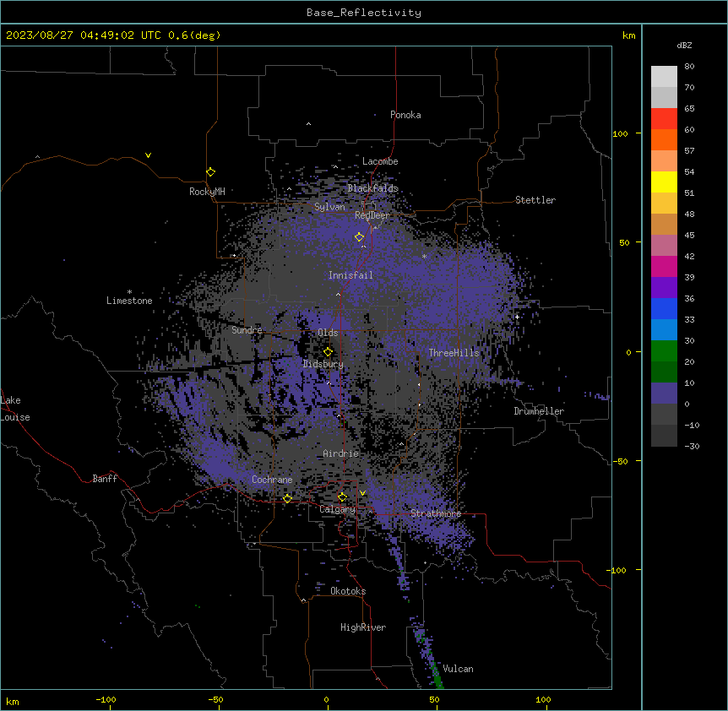Select the yellow V marker northeast of Calgary
The width and height of the screenshot is (728, 711).
click(x=362, y=493)
